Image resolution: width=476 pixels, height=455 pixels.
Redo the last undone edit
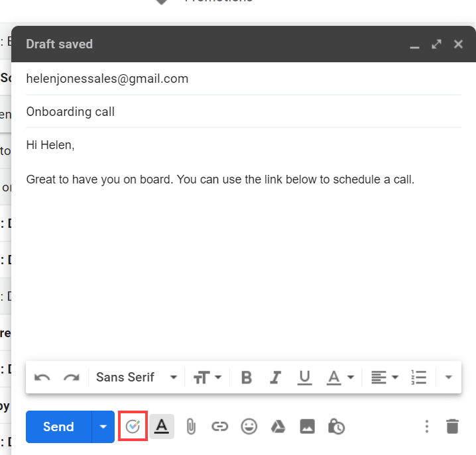(71, 378)
